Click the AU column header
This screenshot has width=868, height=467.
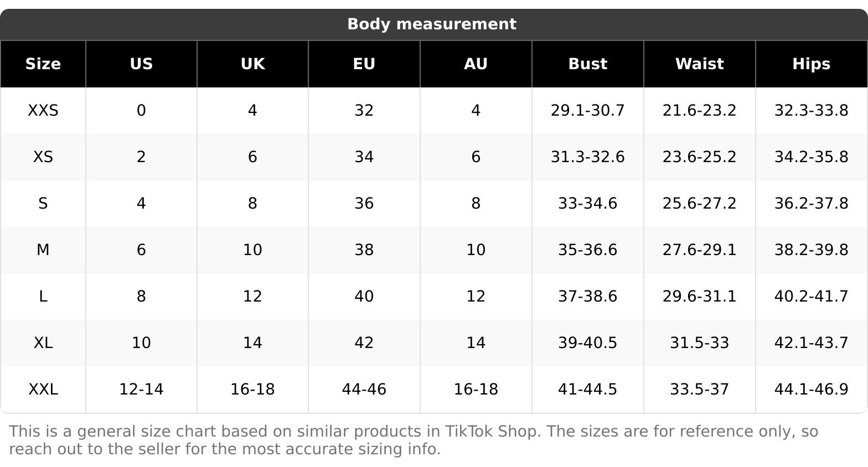click(x=476, y=64)
